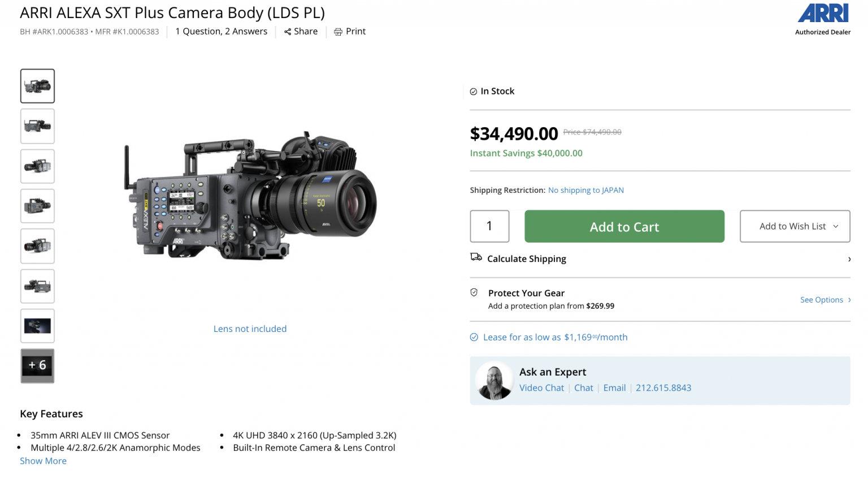The width and height of the screenshot is (868, 479).
Task: Click the expert's profile photo
Action: click(x=494, y=380)
